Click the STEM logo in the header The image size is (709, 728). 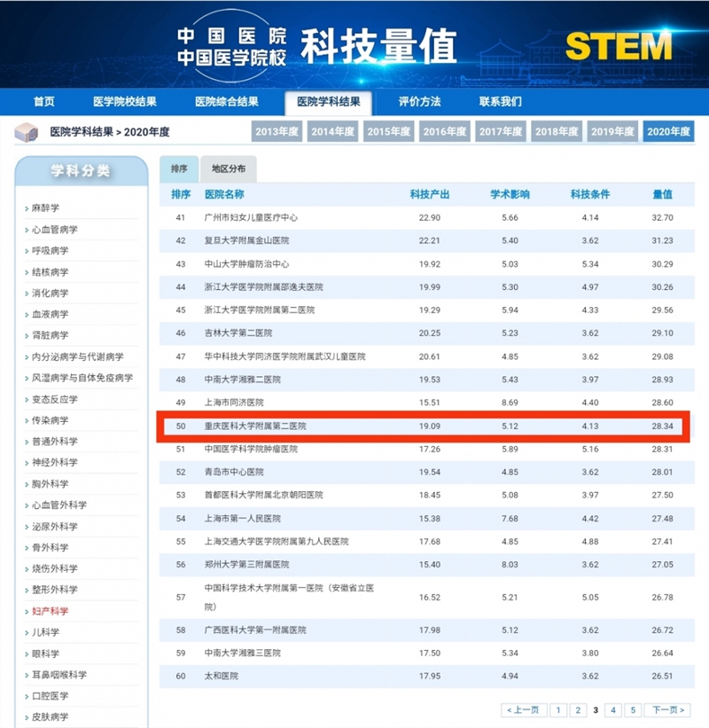coord(618,45)
